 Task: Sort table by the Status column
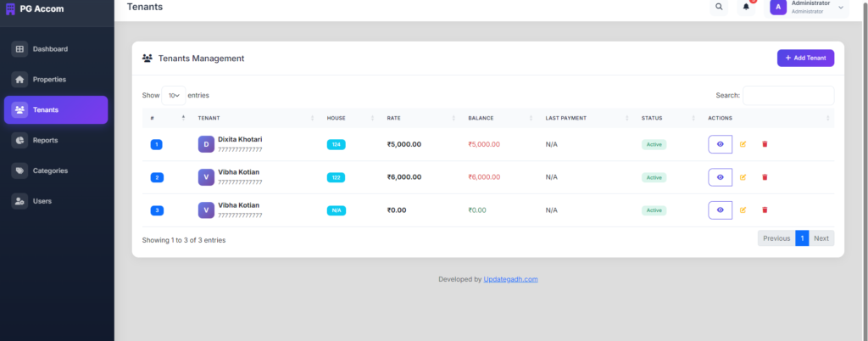point(668,118)
